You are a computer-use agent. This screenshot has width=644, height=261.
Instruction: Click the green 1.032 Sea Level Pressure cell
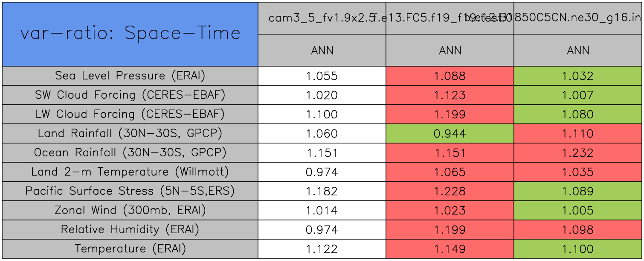coord(577,76)
